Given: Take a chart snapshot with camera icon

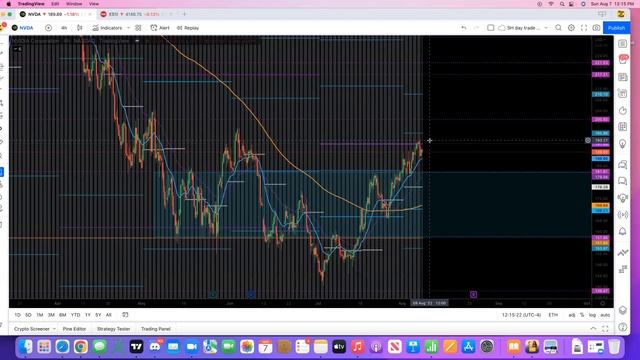Looking at the screenshot, I should click(596, 28).
